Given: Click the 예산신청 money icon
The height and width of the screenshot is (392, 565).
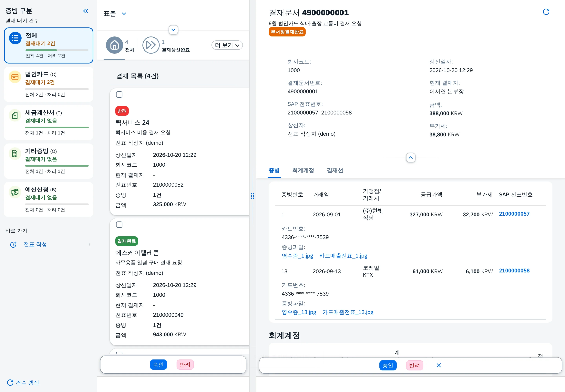Looking at the screenshot, I should pos(15,192).
